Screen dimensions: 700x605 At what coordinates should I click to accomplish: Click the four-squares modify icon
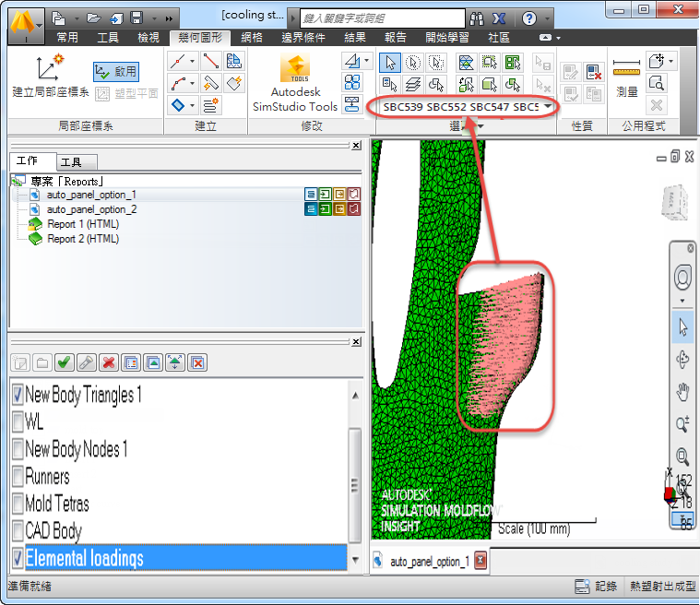pyautogui.click(x=351, y=82)
